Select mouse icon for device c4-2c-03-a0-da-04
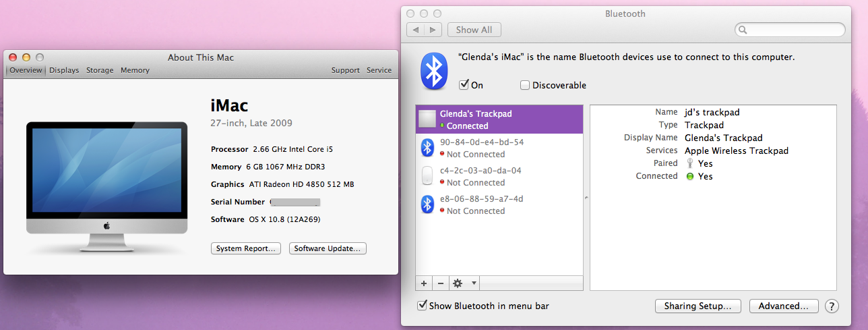Viewport: 868px width, 330px height. [427, 176]
